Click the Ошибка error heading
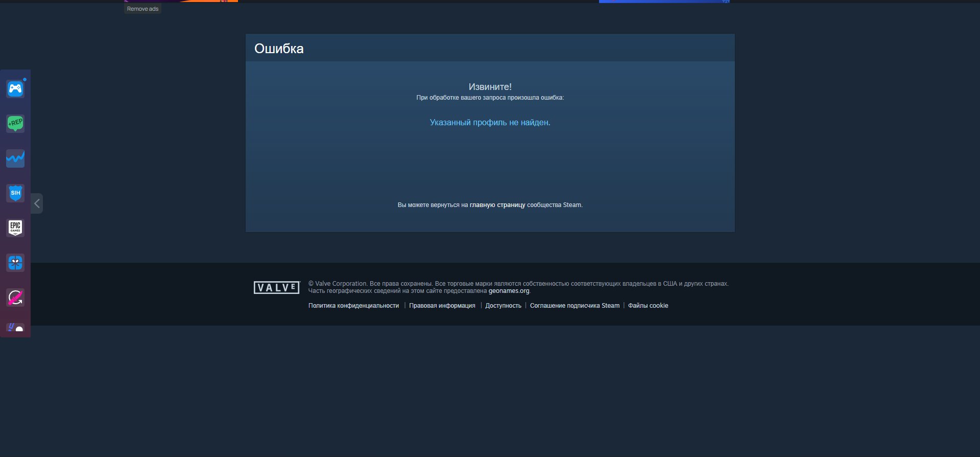This screenshot has width=980, height=457. pyautogui.click(x=279, y=49)
